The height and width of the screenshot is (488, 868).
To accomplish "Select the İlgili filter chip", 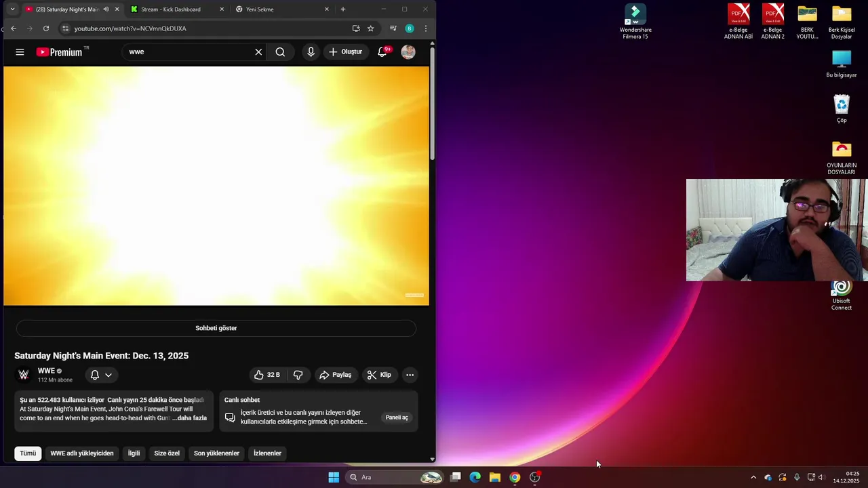I will click(x=134, y=453).
